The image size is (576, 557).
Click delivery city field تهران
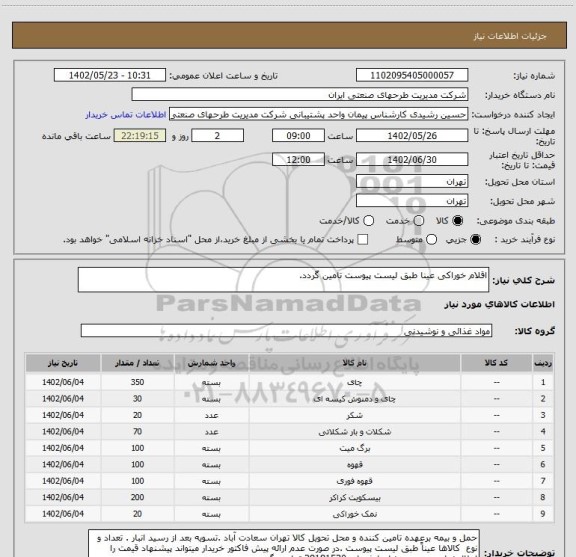(412, 201)
